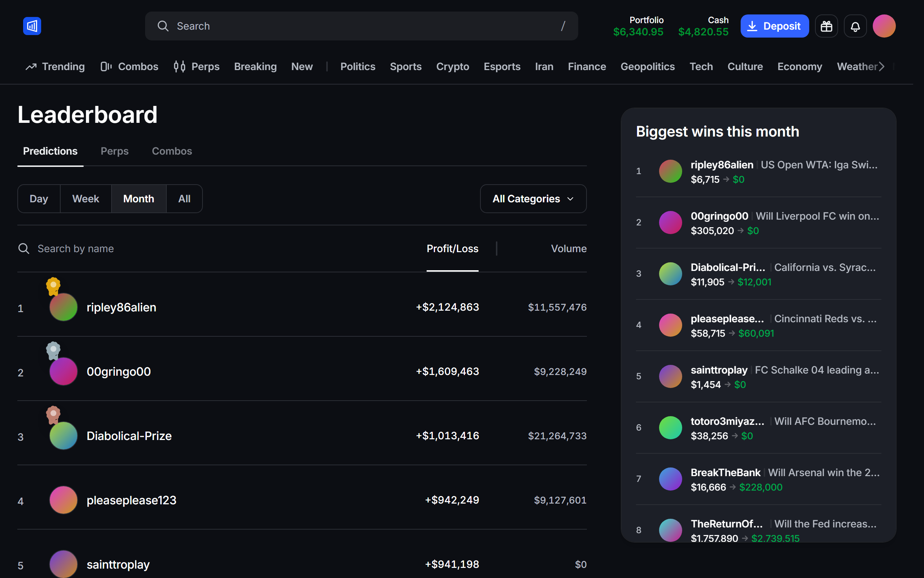This screenshot has width=924, height=578.
Task: Open the Will Liverpool FC win market
Action: point(818,216)
